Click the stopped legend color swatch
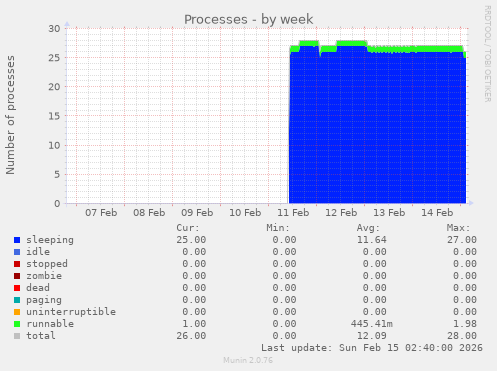The height and width of the screenshot is (371, 497). tap(17, 264)
